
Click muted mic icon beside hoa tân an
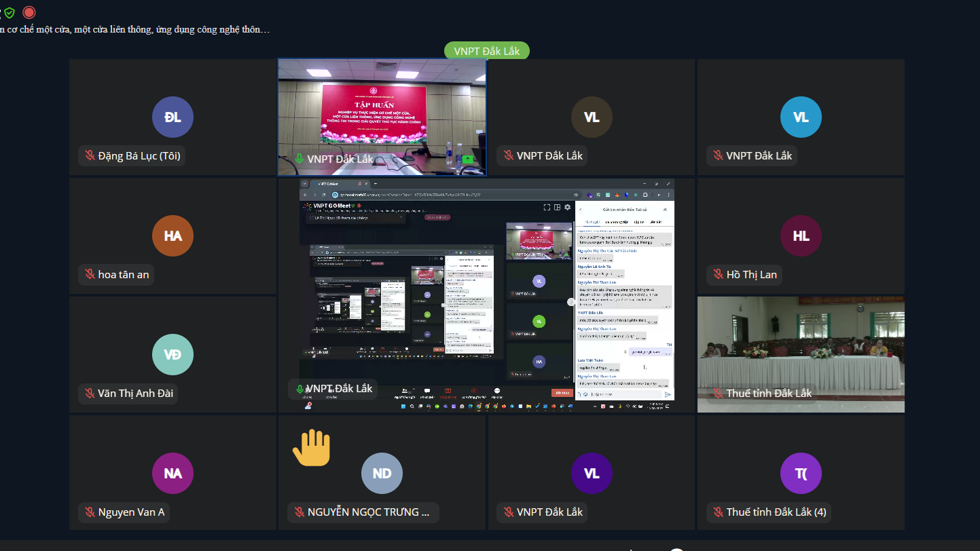89,274
